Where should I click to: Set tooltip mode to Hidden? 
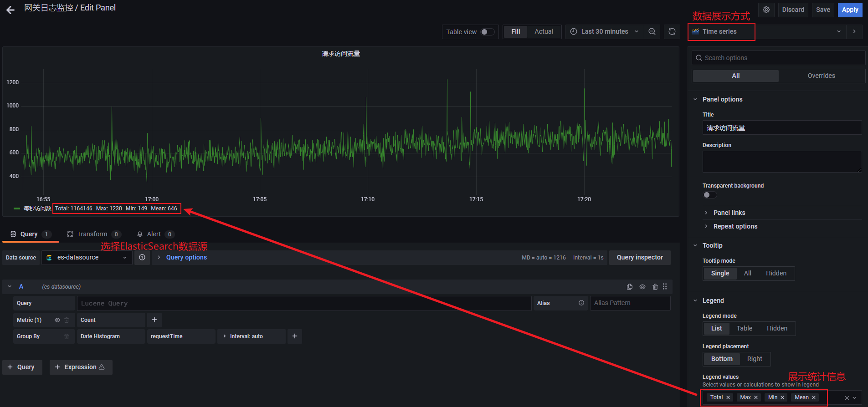776,273
